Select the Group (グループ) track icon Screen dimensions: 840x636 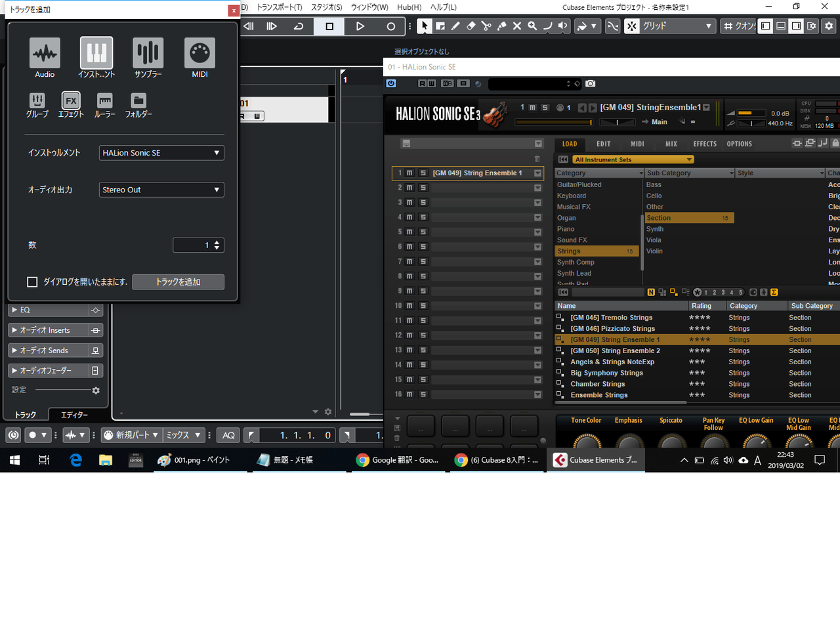click(x=37, y=100)
